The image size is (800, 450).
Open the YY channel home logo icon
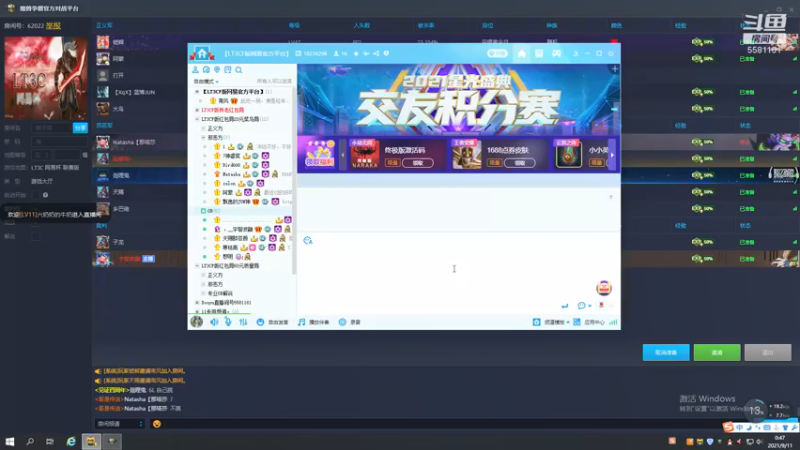[202, 53]
